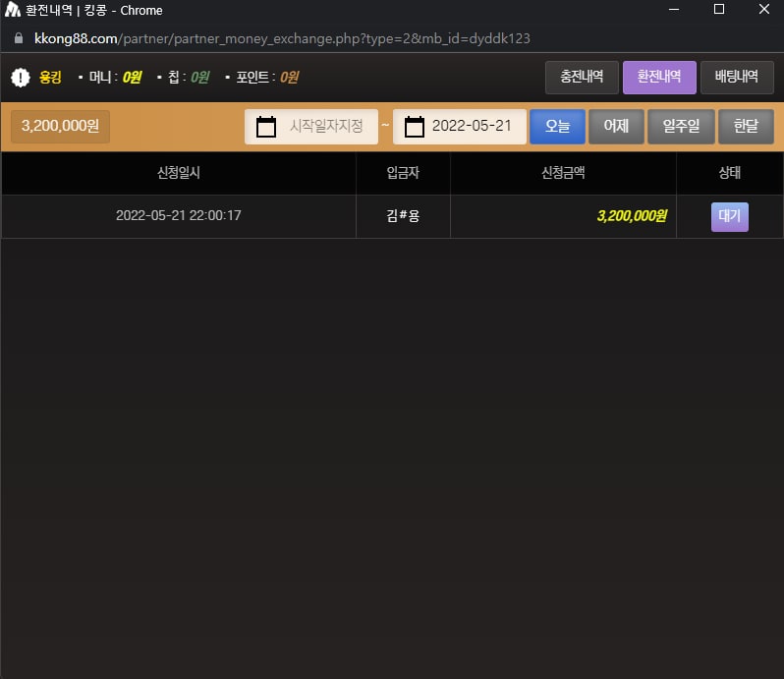Image resolution: width=784 pixels, height=679 pixels.
Task: Click the Kingkong site logo in title bar
Action: (x=12, y=10)
